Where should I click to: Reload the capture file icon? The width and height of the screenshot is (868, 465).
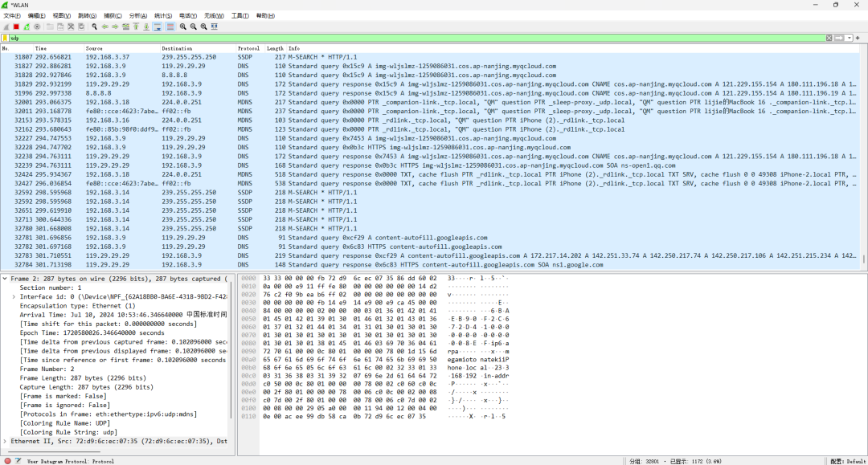coord(81,27)
